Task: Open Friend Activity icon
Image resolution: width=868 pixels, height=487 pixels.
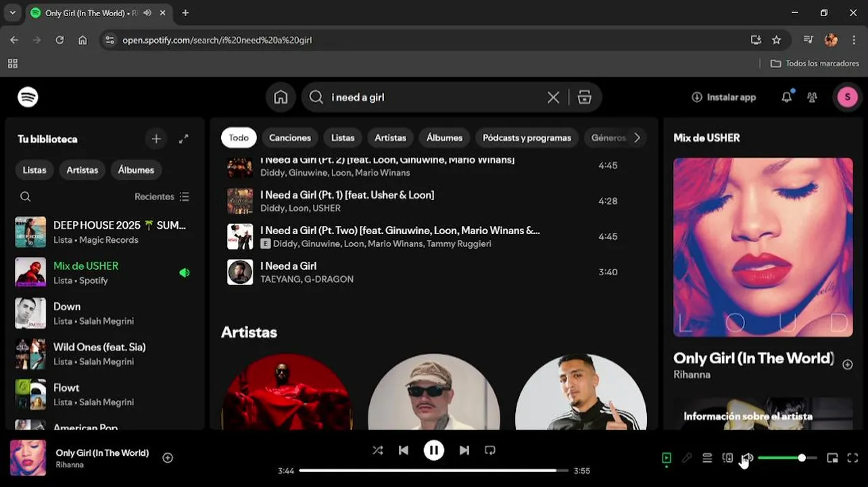Action: pyautogui.click(x=813, y=97)
